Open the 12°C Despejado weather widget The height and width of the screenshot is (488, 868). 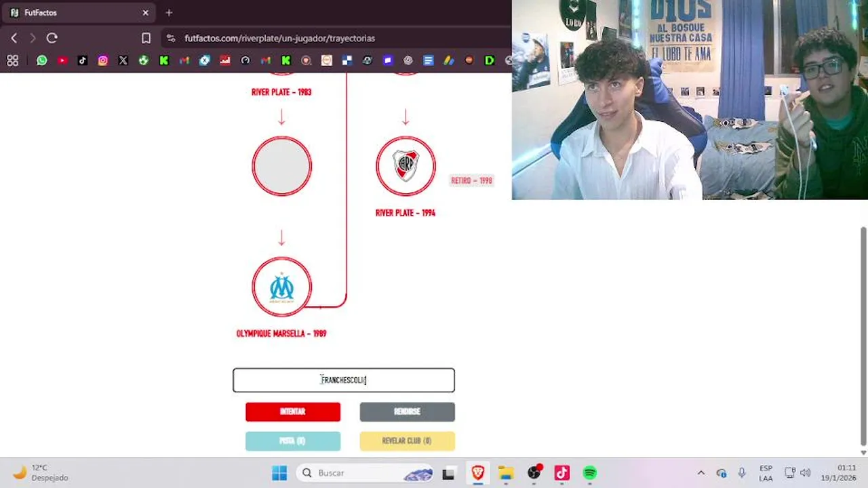pyautogui.click(x=41, y=472)
